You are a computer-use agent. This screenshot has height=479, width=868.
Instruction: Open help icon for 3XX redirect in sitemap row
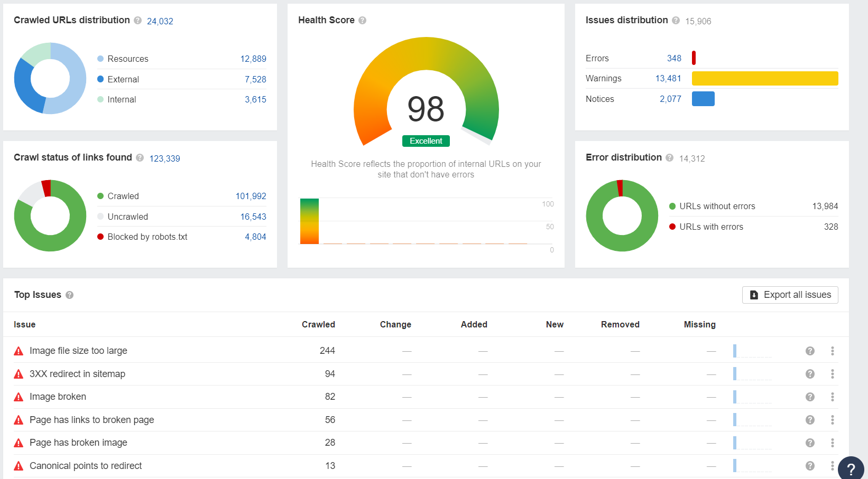[x=810, y=374]
